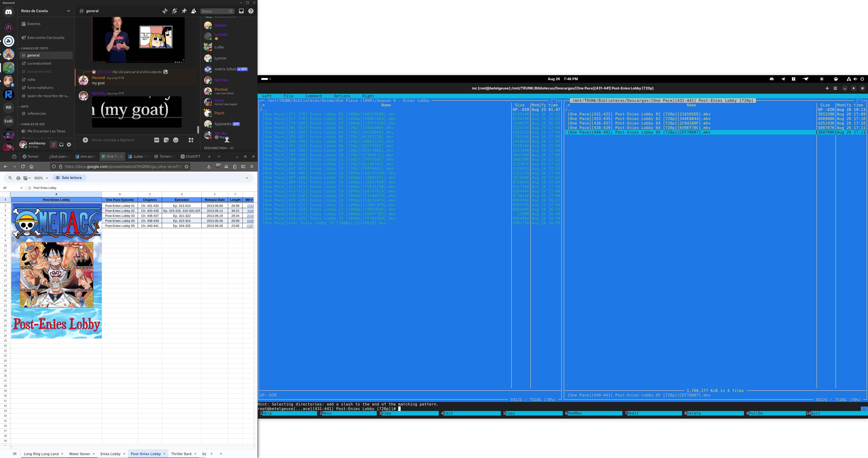Open Discord pinned messages icon
This screenshot has height=458, width=868.
click(x=184, y=11)
